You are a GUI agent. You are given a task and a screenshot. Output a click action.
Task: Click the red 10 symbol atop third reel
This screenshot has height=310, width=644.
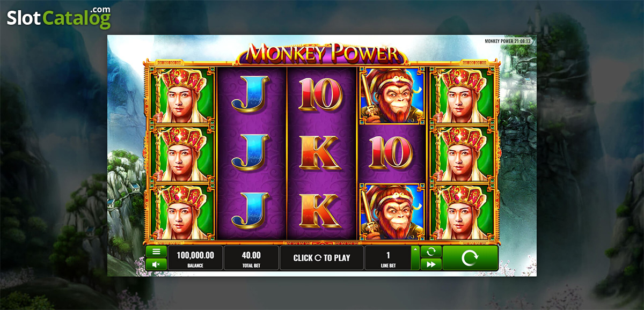click(x=320, y=93)
